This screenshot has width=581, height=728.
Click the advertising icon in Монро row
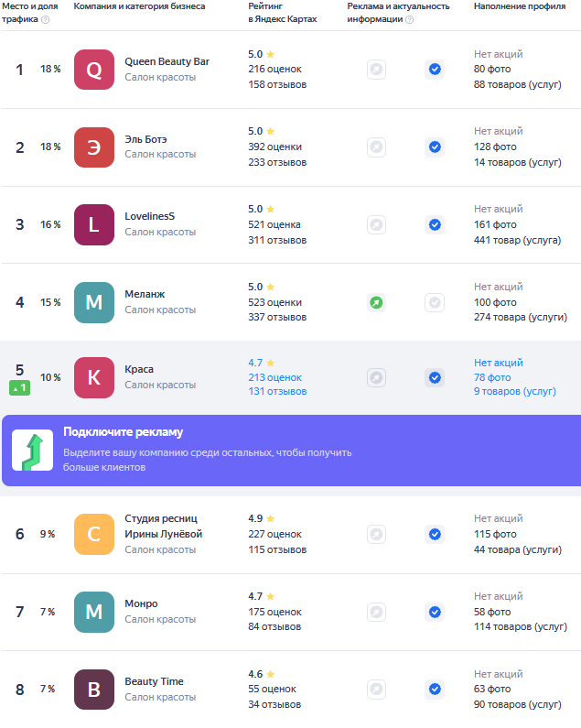(376, 612)
